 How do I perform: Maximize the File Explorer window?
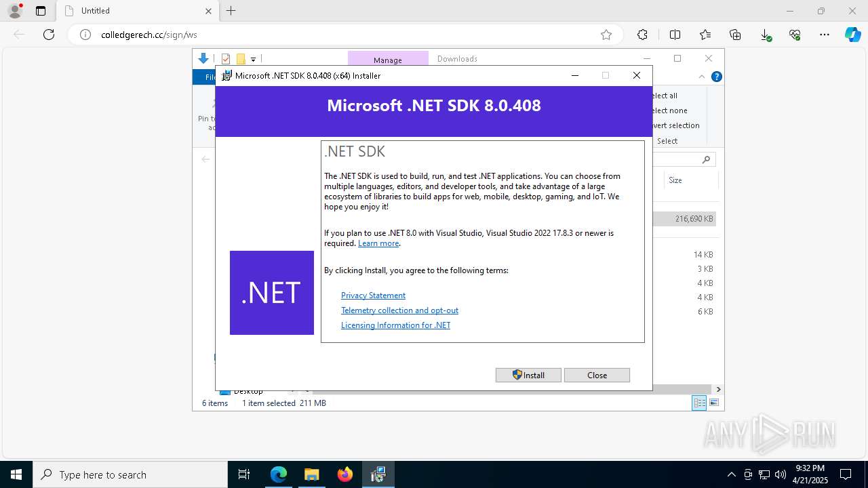point(677,58)
